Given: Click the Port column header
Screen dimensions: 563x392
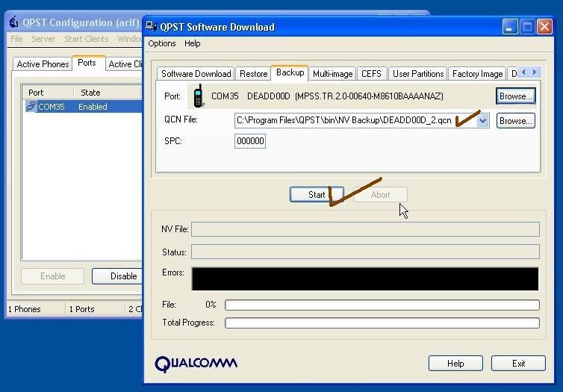Looking at the screenshot, I should point(48,93).
